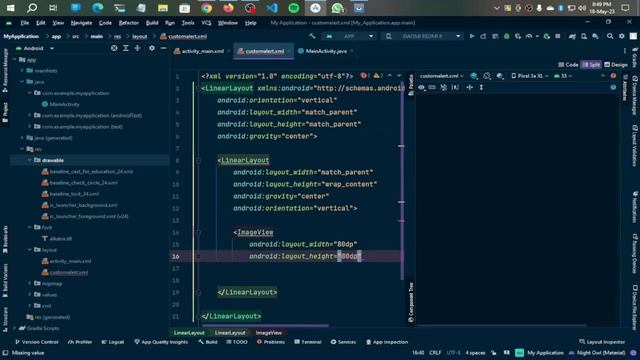Image resolution: width=640 pixels, height=360 pixels.
Task: Open the Resource Manager side panel
Action: pos(5,70)
